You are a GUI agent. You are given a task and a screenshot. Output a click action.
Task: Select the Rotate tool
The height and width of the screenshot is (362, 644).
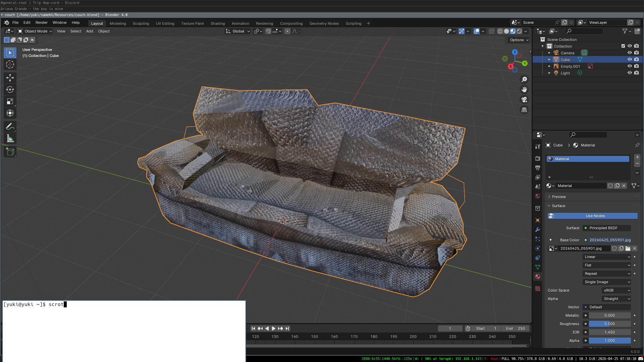[x=10, y=89]
